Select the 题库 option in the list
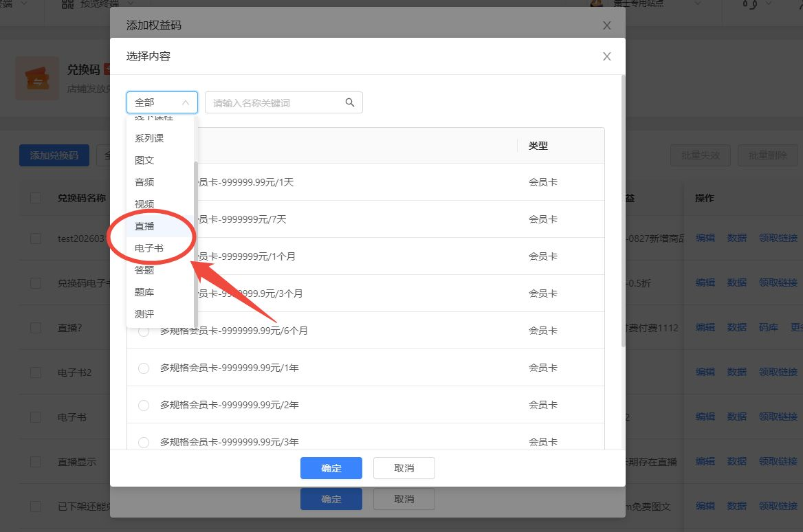Screen dimensions: 803x532 pyautogui.click(x=144, y=292)
